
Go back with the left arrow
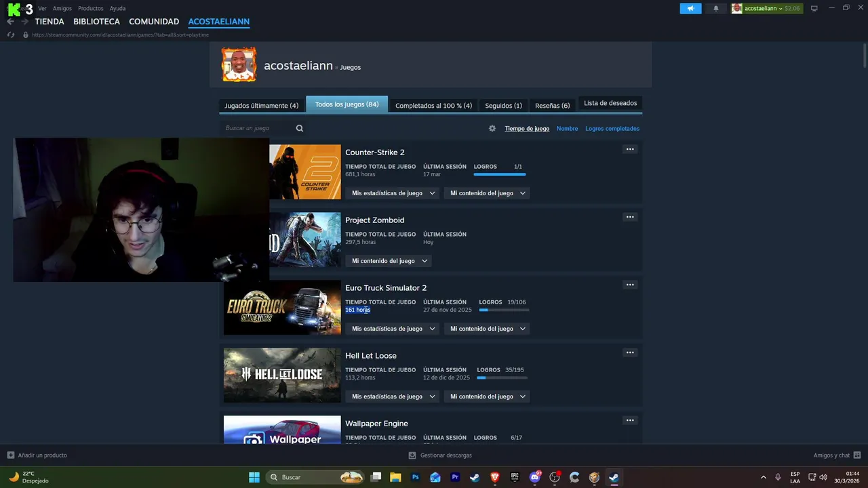10,22
